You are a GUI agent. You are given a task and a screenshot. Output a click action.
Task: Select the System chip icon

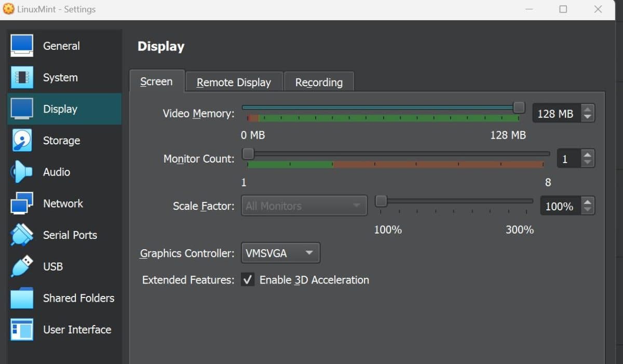click(x=22, y=78)
